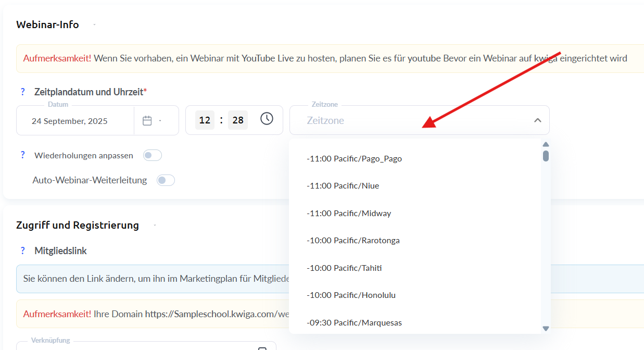Select -11:00 Pacific/Pago_Pago timezone
This screenshot has height=350, width=644.
354,159
